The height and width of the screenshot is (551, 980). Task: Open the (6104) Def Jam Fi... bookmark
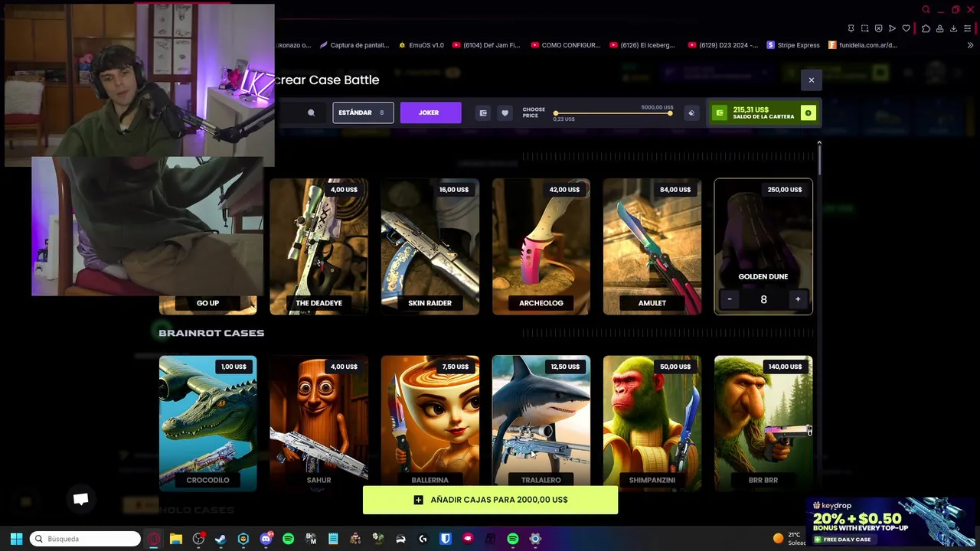click(486, 45)
